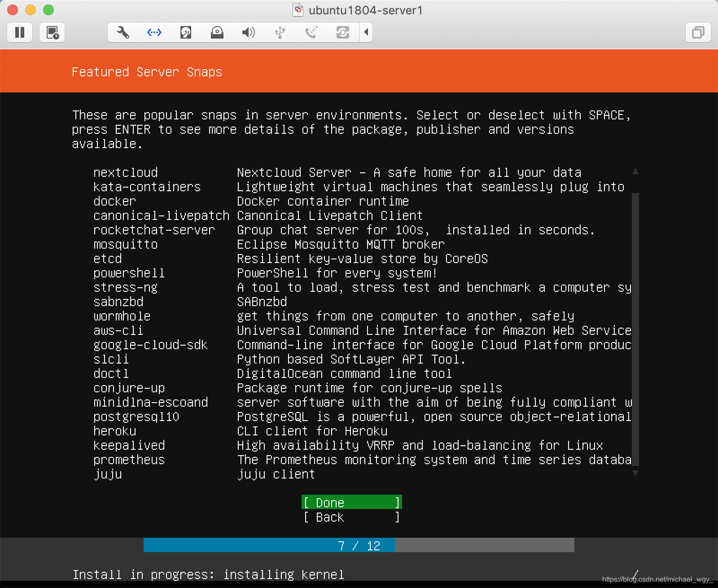718x588 pixels.
Task: Click the Featured Server Snaps heading
Action: point(147,72)
